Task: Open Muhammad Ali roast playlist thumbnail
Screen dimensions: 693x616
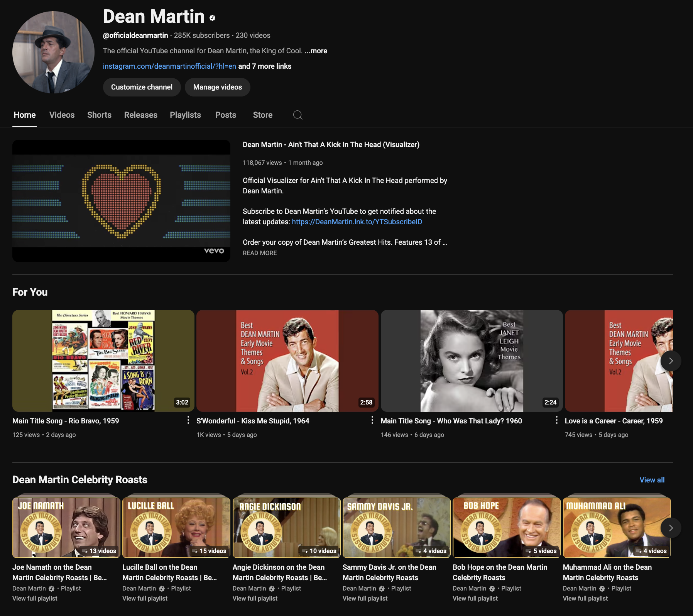Action: coord(617,527)
